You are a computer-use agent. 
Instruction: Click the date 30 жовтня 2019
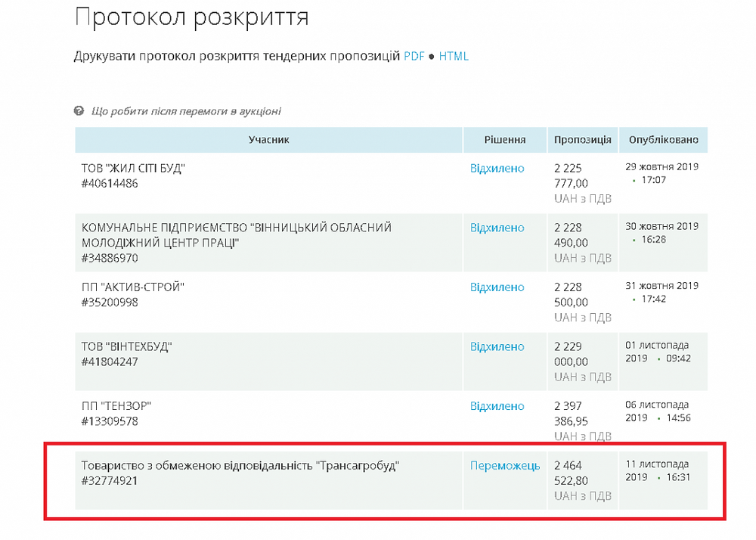click(662, 226)
